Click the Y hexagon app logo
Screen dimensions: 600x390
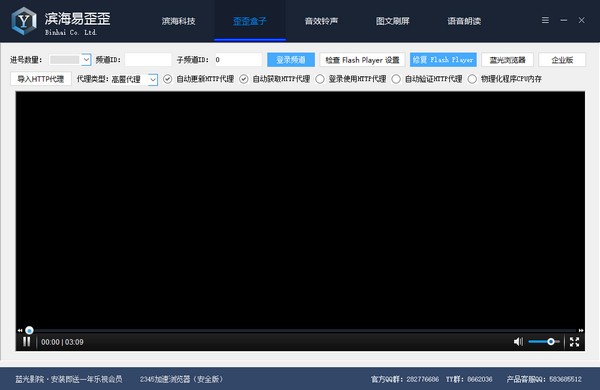24,21
